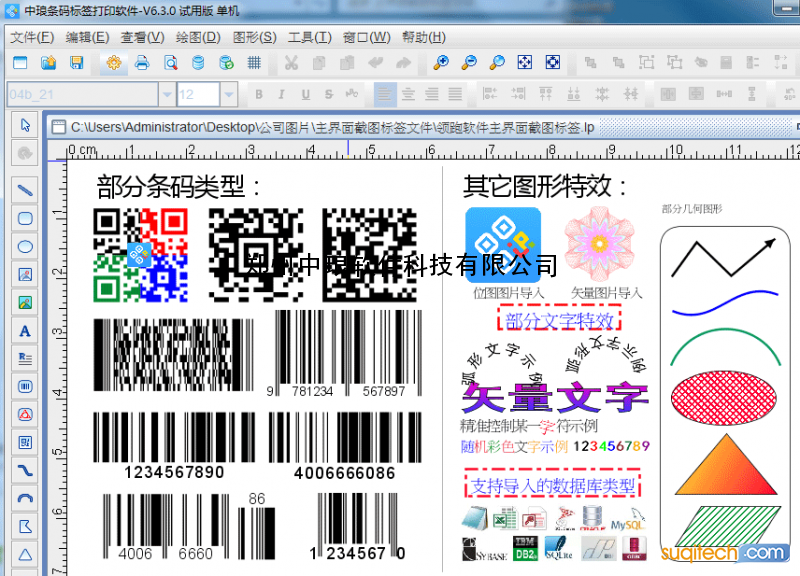Toggle strikethrough formatting
Viewport: 800px width, 576px height.
329,94
